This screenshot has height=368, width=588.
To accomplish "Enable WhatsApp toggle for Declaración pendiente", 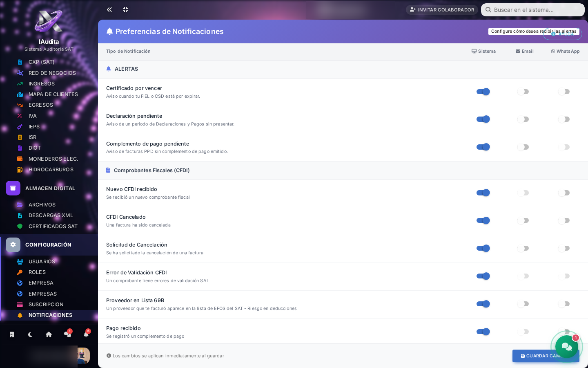I will click(564, 119).
